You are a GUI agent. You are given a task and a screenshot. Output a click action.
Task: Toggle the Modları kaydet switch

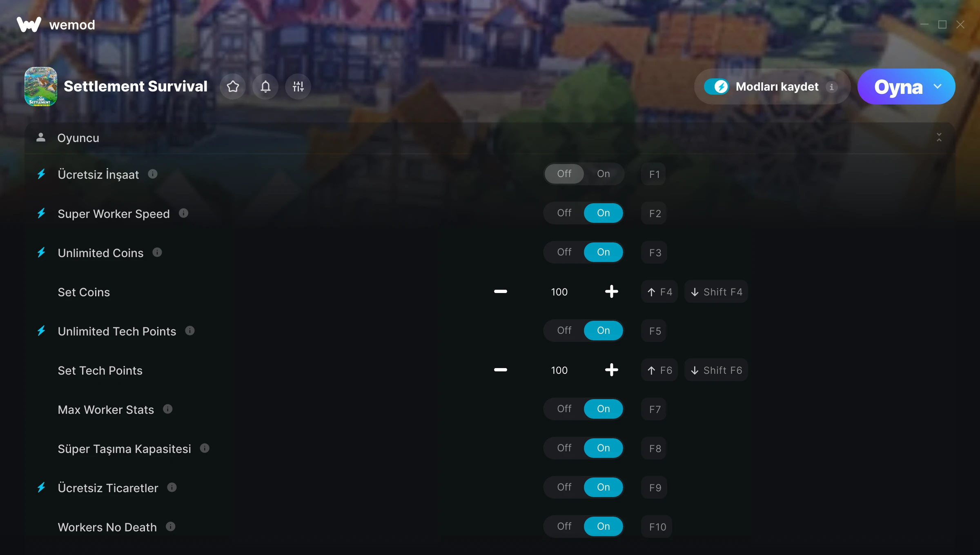point(716,87)
